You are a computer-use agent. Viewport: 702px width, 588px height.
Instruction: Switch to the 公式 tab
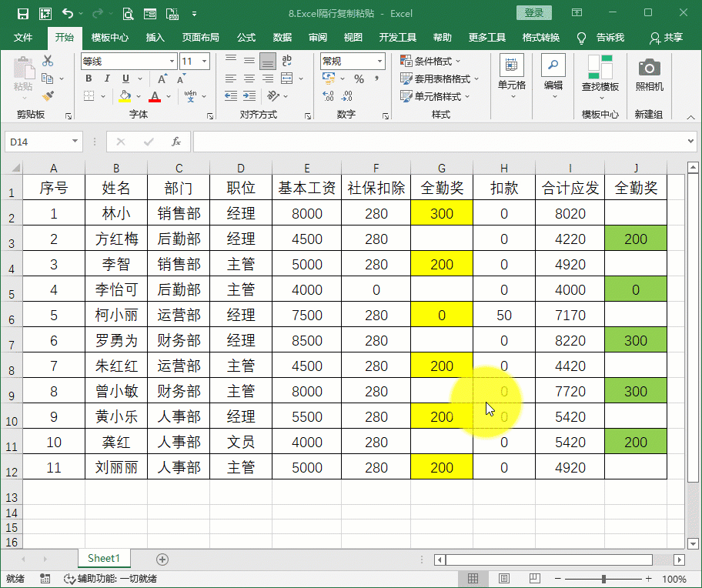point(246,38)
